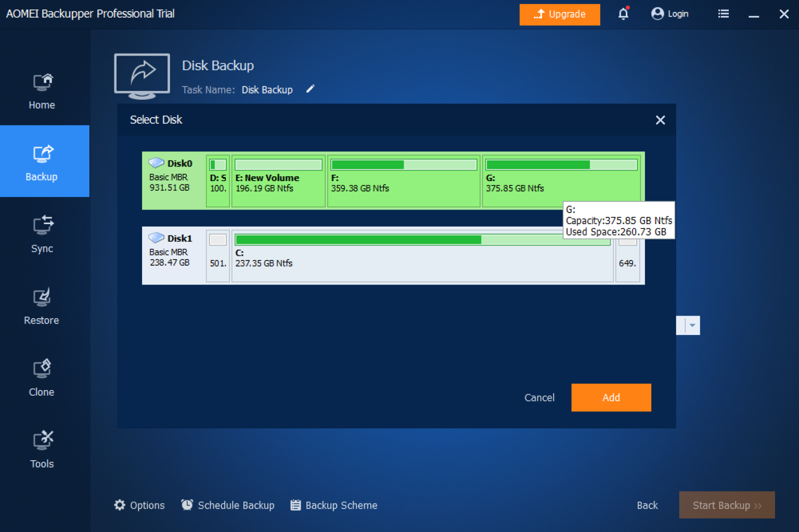Cancel the Select Disk dialog

tap(539, 397)
